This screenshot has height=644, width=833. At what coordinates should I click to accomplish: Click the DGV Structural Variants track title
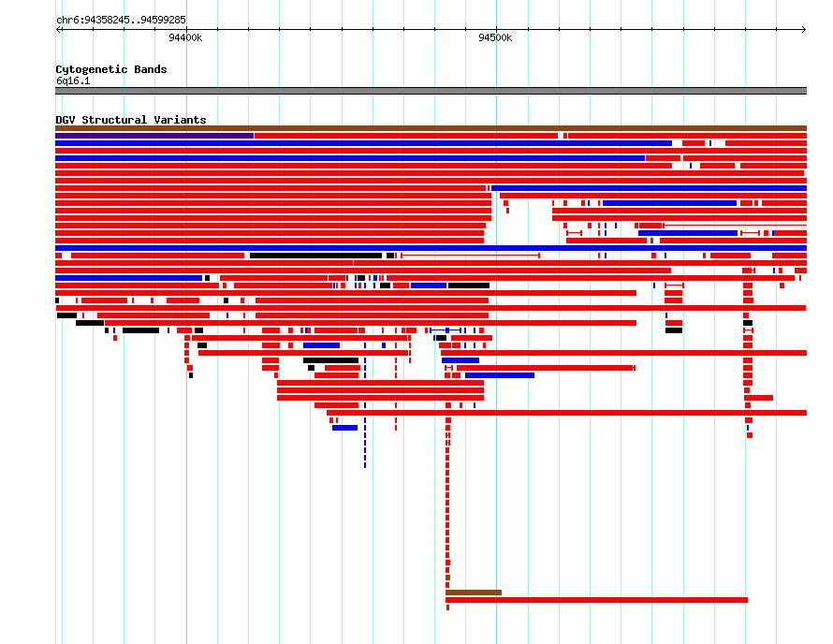click(131, 120)
